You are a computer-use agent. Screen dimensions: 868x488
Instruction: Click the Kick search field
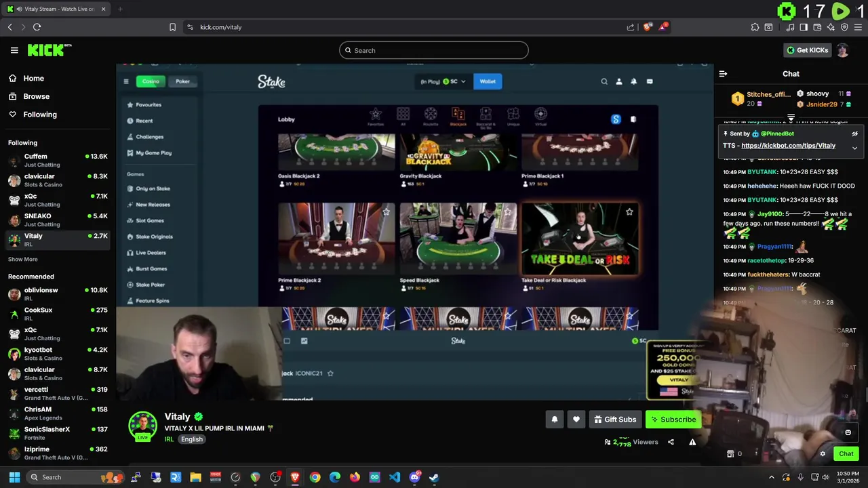point(434,50)
